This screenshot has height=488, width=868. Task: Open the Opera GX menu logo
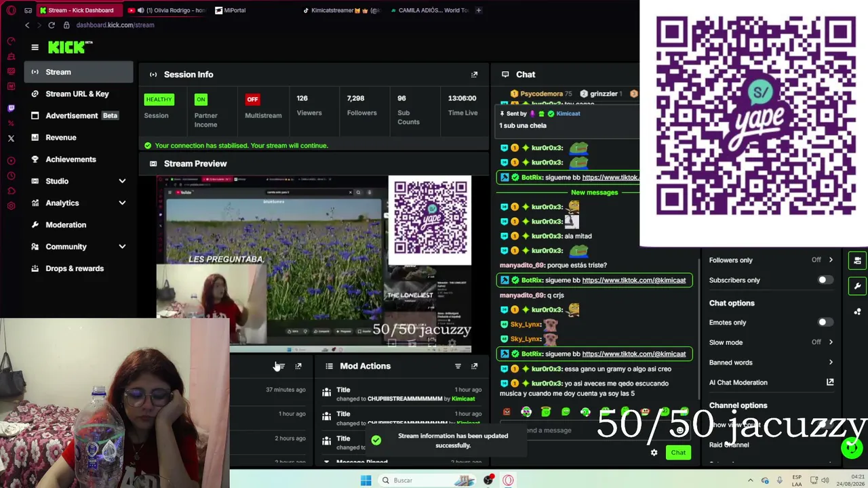[11, 10]
